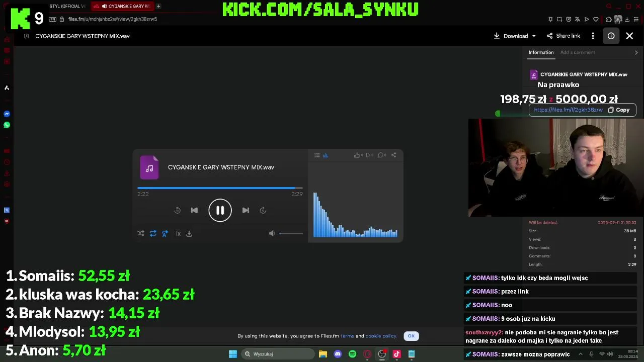Open WhatsApp in the browser sidebar
The image size is (644, 362).
point(7,125)
